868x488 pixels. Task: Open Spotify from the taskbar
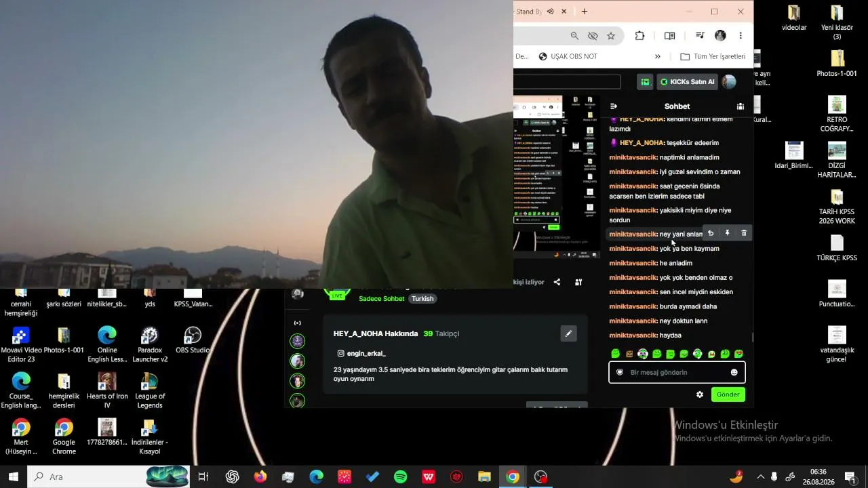click(400, 476)
